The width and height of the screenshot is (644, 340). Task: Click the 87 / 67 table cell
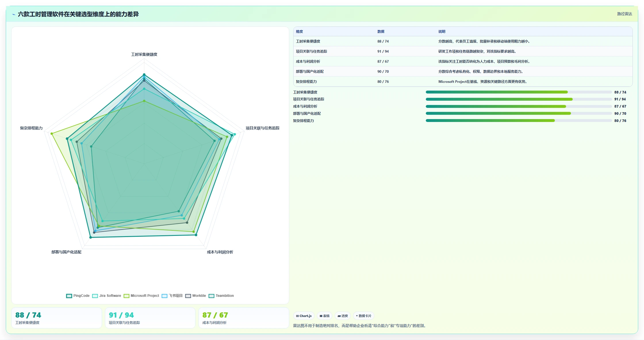(x=383, y=62)
